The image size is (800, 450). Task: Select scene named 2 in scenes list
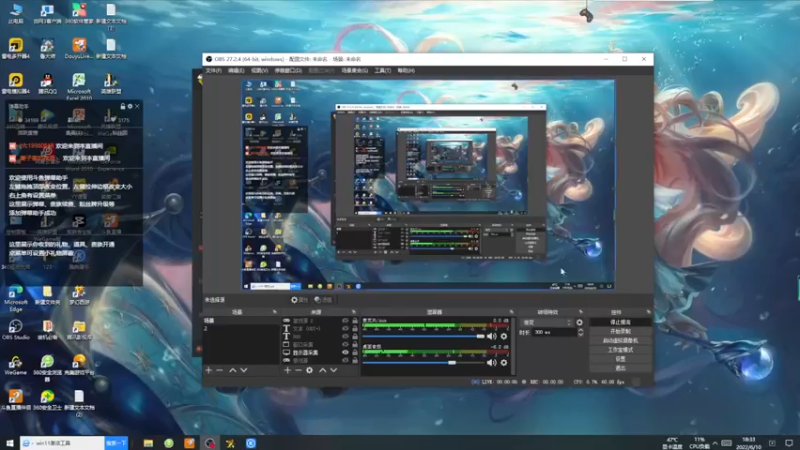pyautogui.click(x=241, y=329)
